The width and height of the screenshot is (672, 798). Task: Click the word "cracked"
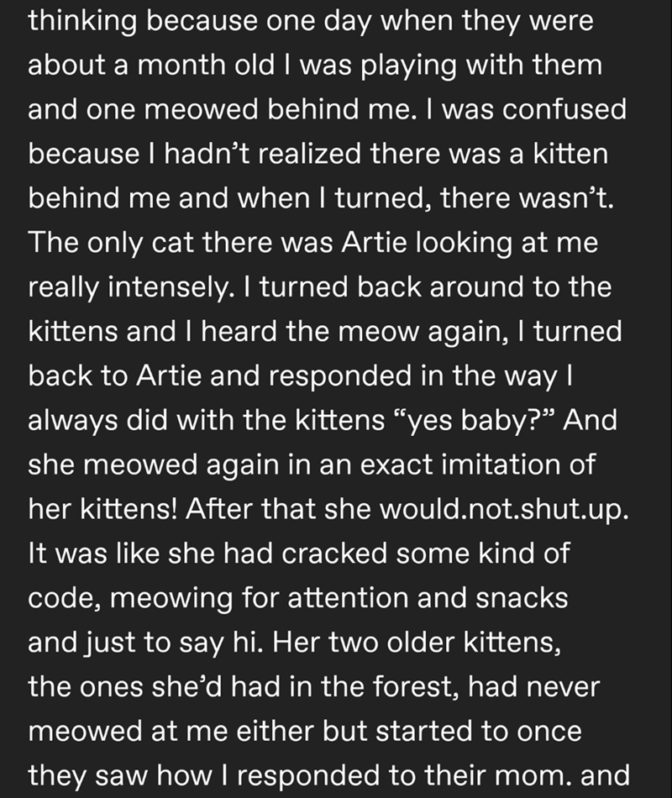click(334, 554)
